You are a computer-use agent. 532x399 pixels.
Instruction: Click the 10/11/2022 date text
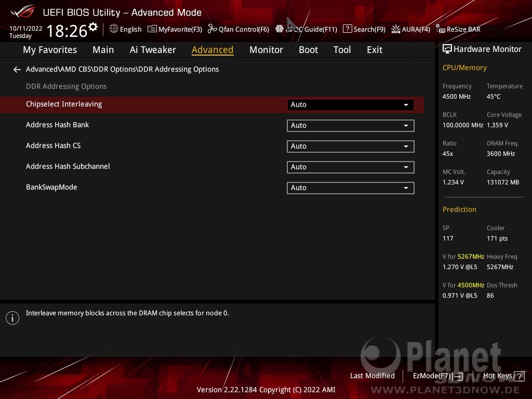[26, 29]
